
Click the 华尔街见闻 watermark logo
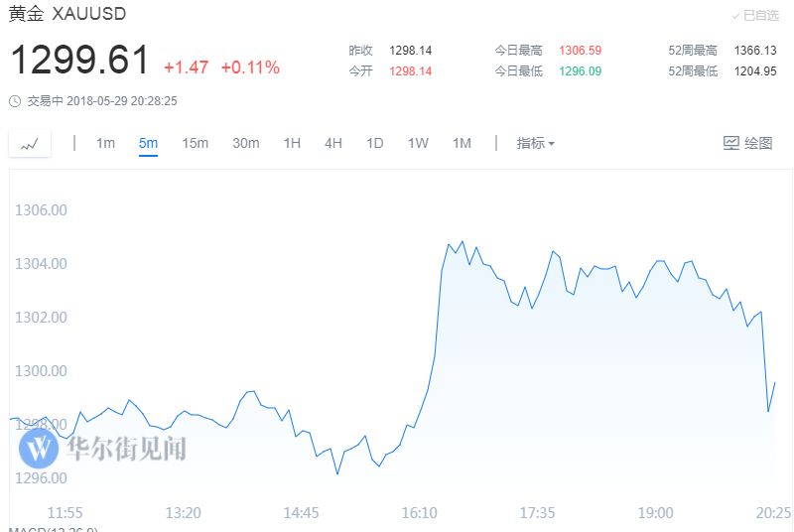40,449
